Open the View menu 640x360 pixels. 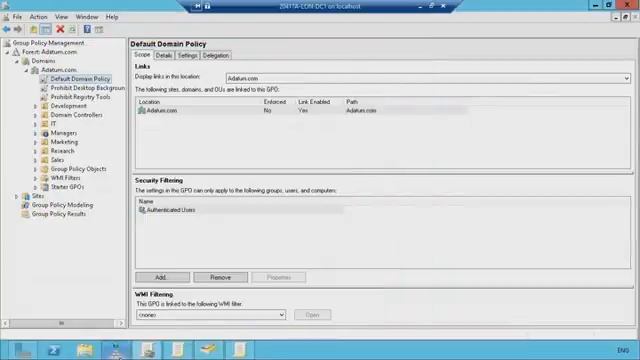61,17
